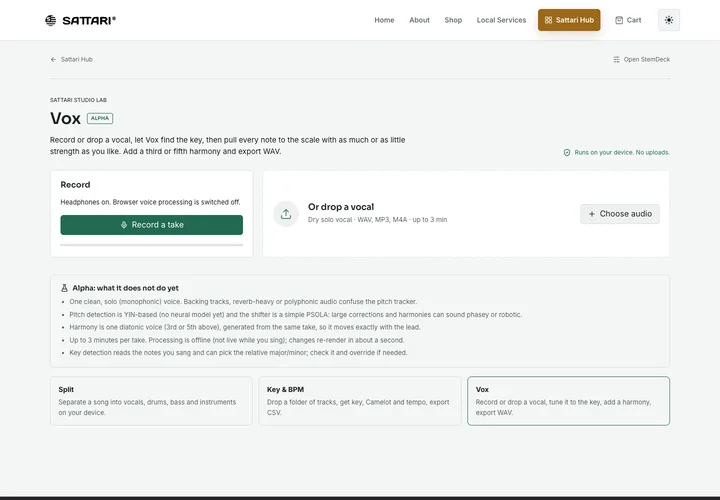The width and height of the screenshot is (720, 500).
Task: Click the Or drop a vocal dropzone heading
Action: coord(341,207)
